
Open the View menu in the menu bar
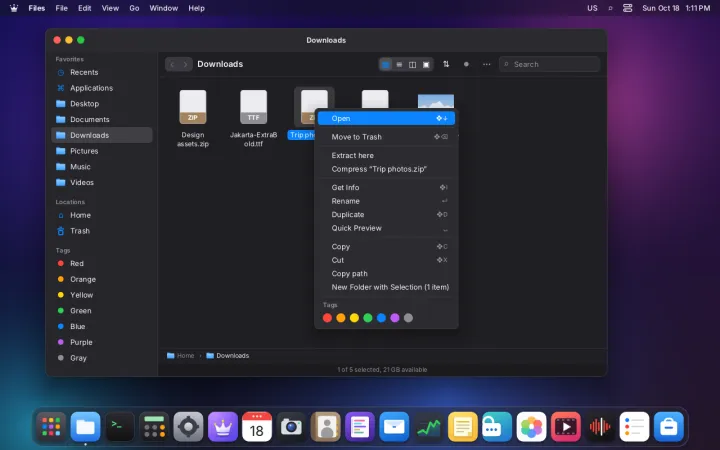110,8
